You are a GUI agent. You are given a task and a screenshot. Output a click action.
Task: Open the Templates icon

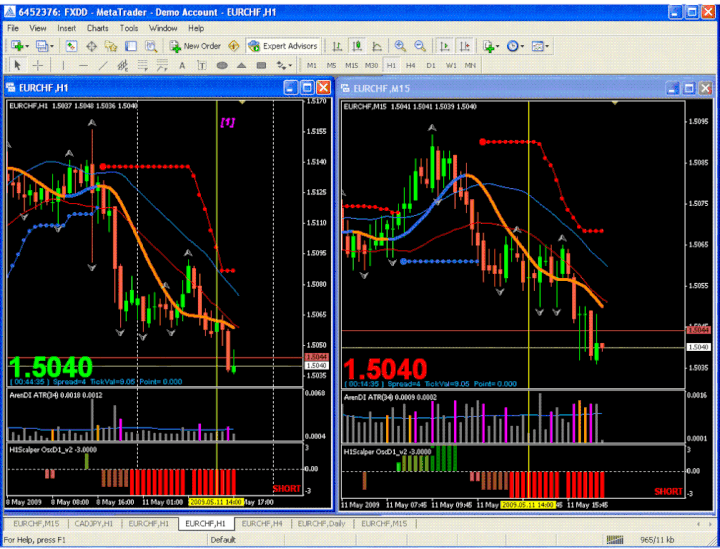pos(537,46)
